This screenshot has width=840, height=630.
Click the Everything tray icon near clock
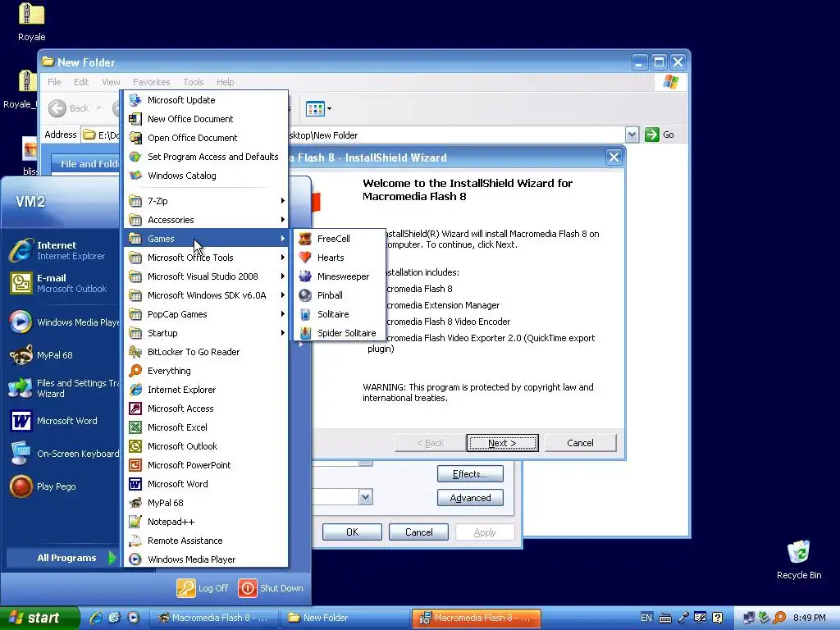[x=779, y=618]
